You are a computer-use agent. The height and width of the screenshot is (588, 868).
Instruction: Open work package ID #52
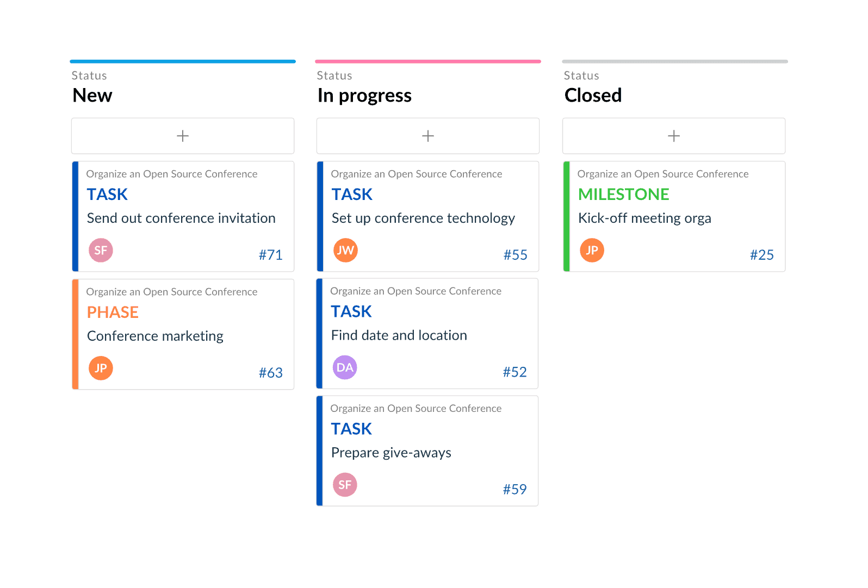[x=514, y=372]
